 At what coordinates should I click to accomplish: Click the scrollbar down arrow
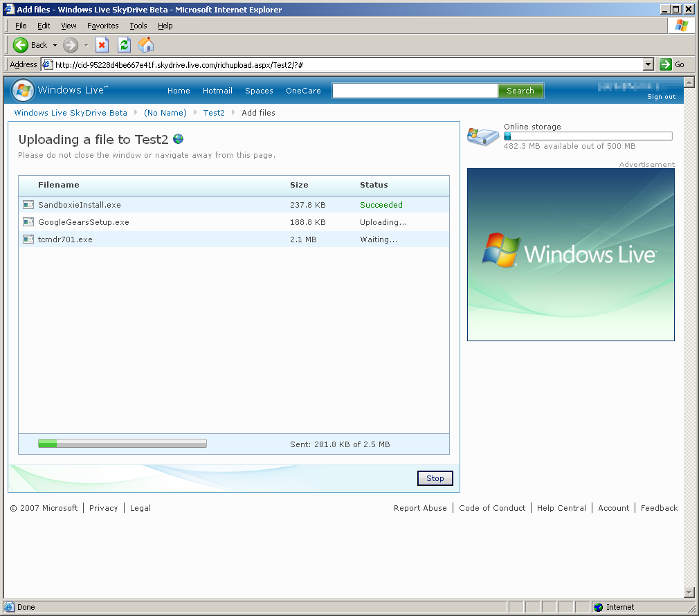coord(689,592)
